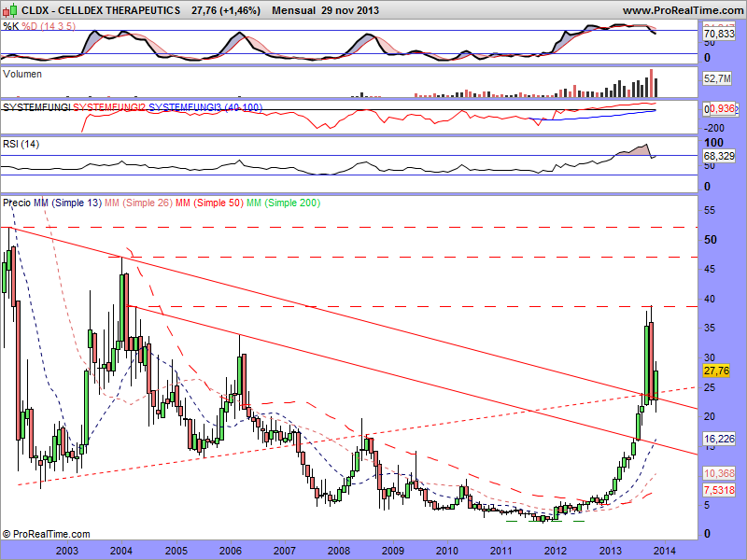Select the MM (Simple 13) legend

tap(67, 203)
